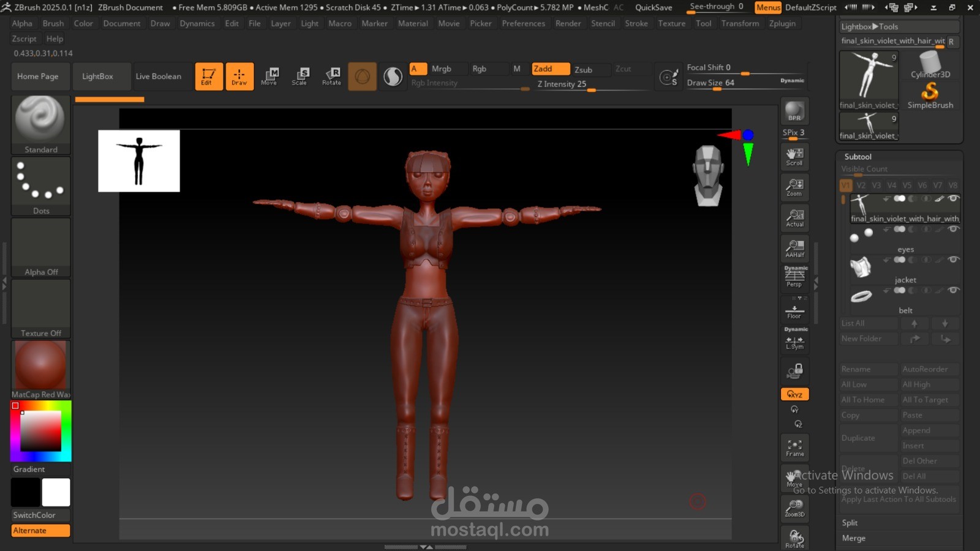Screen dimensions: 980x551
Task: Select the Move transform tool
Action: (269, 77)
